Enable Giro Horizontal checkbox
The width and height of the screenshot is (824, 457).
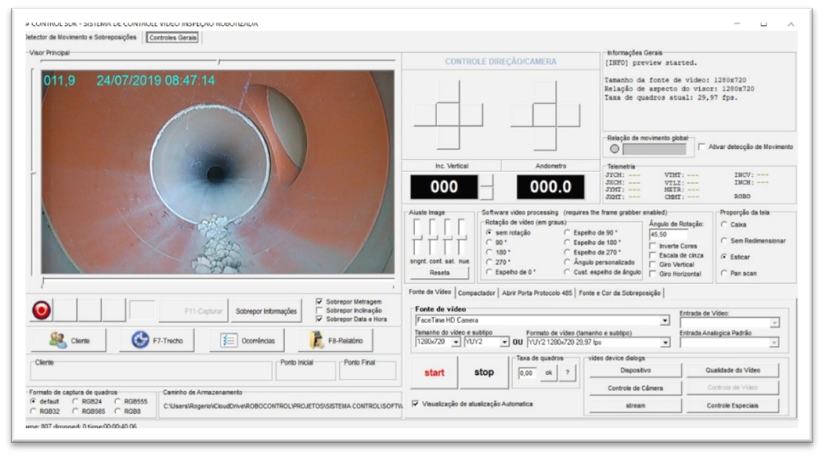pyautogui.click(x=653, y=274)
